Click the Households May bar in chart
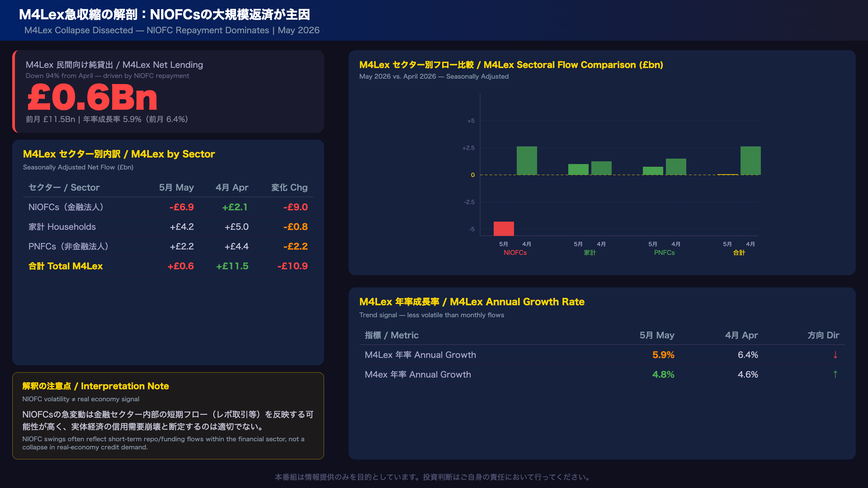The height and width of the screenshot is (488, 868). 578,169
